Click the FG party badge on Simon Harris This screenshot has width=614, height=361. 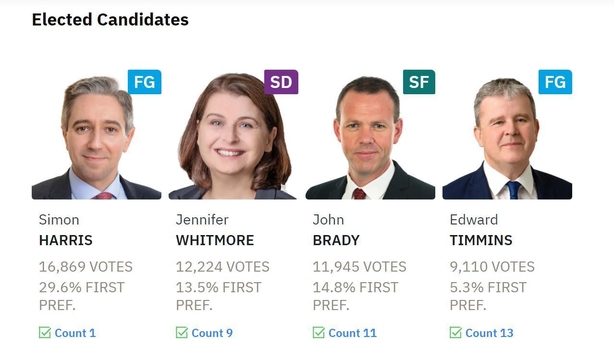point(144,82)
